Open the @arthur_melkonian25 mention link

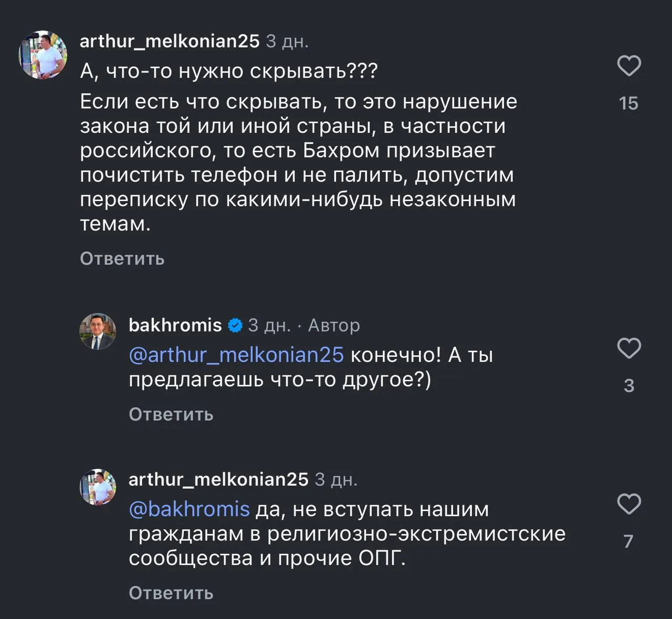click(236, 355)
